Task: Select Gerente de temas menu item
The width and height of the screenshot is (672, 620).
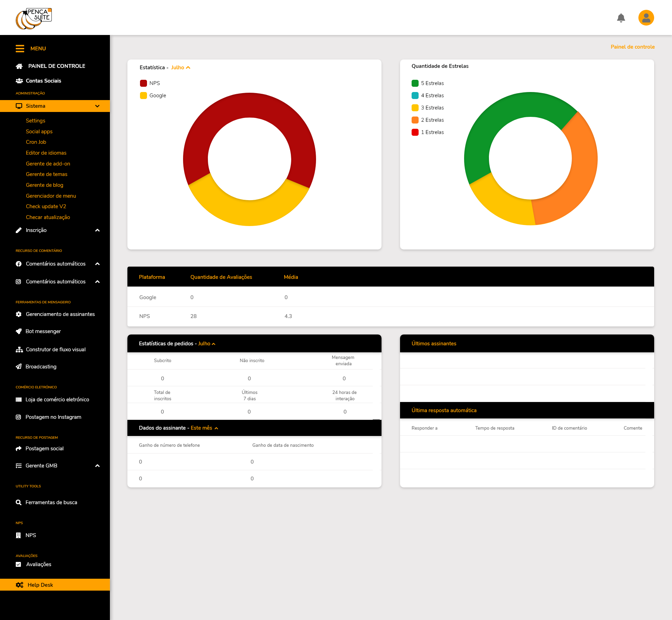Action: pos(47,174)
